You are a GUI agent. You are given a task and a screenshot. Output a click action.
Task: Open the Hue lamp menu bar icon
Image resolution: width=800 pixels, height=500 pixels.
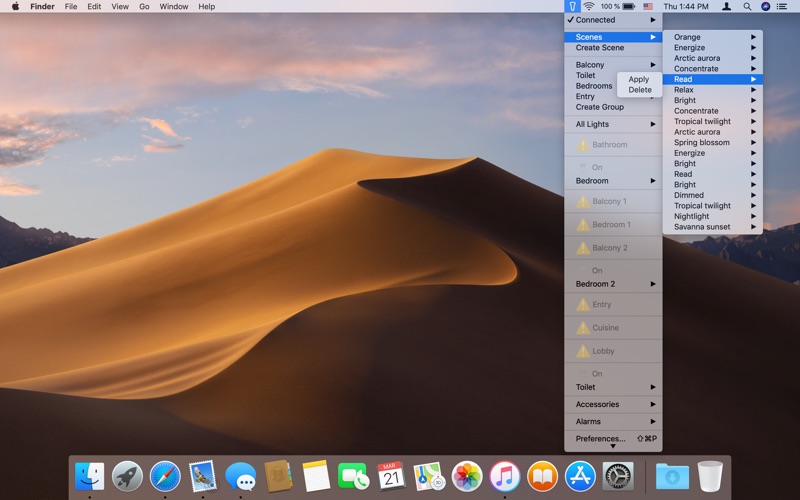[x=572, y=7]
